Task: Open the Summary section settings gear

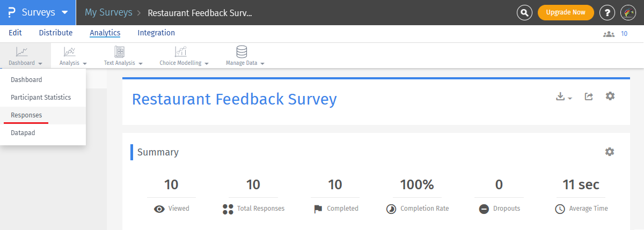Action: click(610, 152)
